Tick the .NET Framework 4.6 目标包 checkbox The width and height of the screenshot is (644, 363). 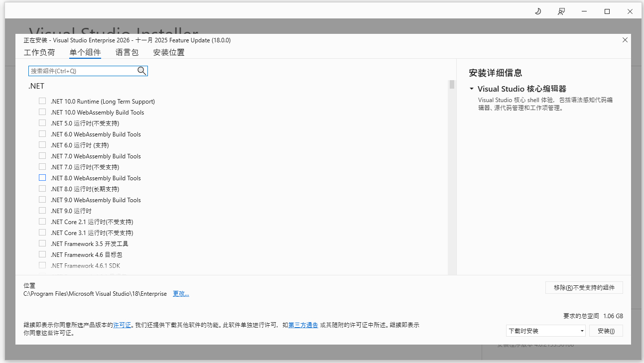click(42, 254)
